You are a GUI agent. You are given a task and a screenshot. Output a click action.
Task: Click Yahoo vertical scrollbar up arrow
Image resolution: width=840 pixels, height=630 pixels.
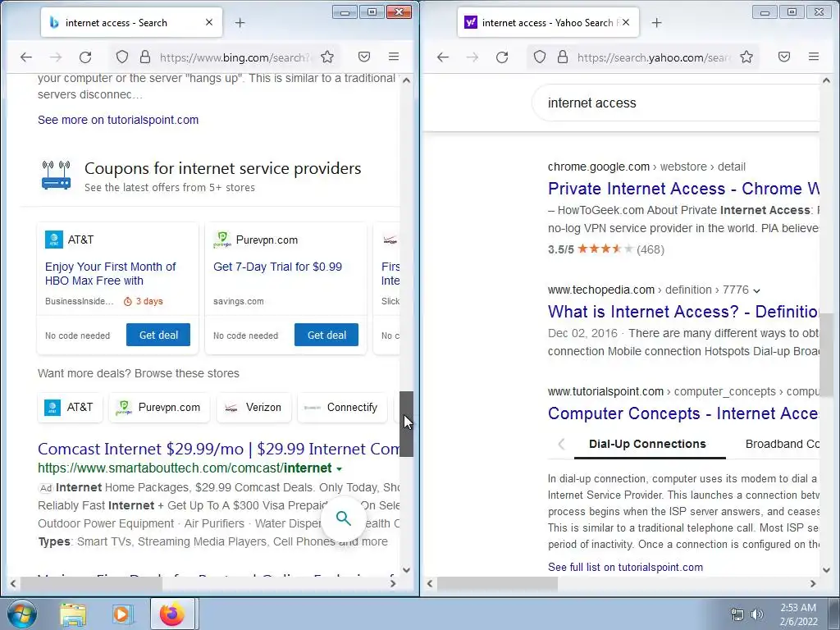tap(827, 80)
